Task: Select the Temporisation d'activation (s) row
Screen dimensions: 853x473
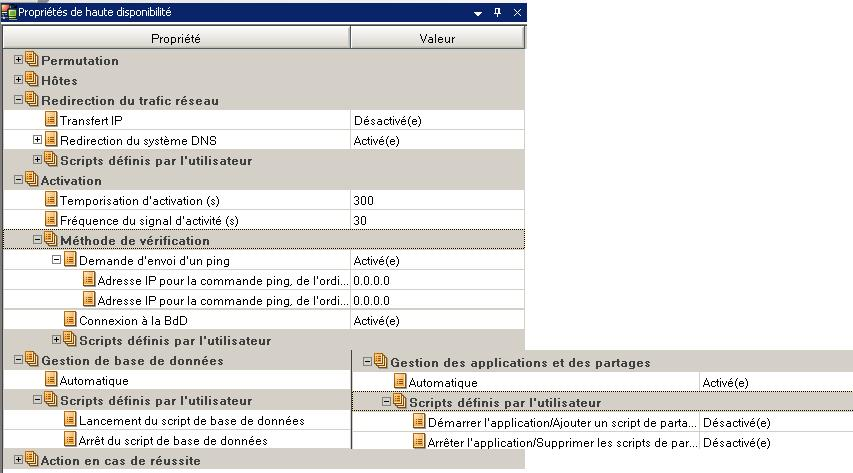Action: pos(264,200)
